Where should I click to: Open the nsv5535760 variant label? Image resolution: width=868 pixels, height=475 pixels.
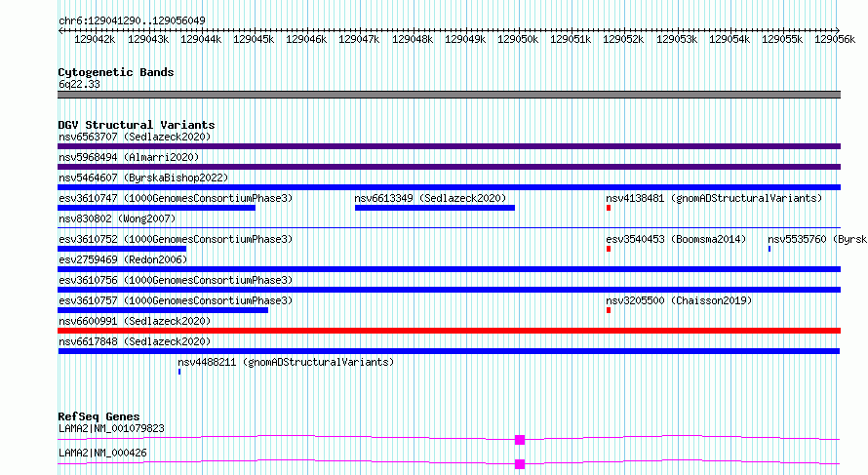click(817, 239)
